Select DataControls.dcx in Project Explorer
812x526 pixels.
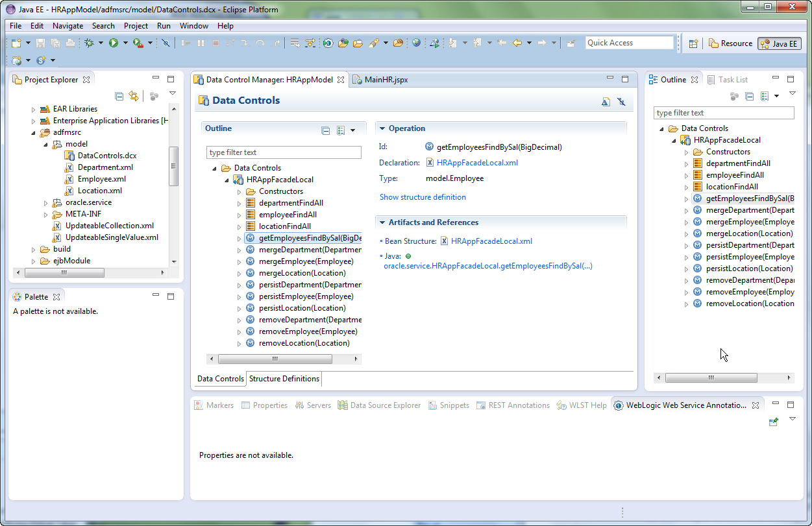pyautogui.click(x=101, y=156)
